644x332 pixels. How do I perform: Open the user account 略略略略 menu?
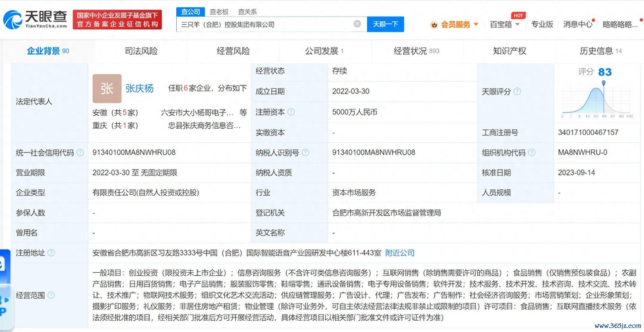(x=620, y=25)
